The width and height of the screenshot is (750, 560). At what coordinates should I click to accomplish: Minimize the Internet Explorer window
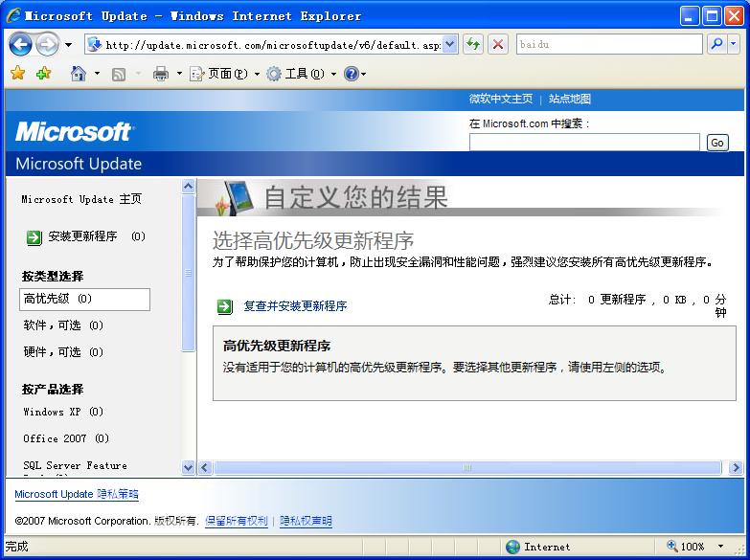tap(690, 16)
